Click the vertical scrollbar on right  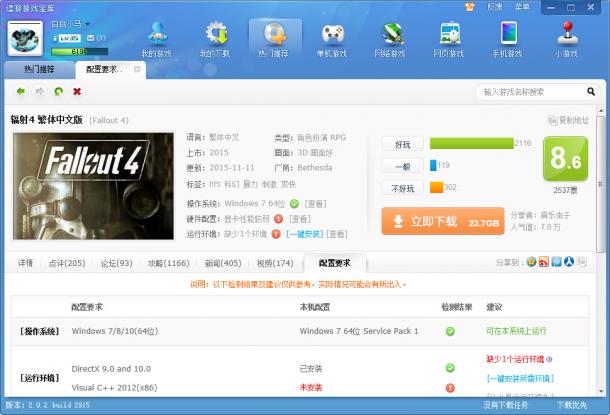click(600, 183)
